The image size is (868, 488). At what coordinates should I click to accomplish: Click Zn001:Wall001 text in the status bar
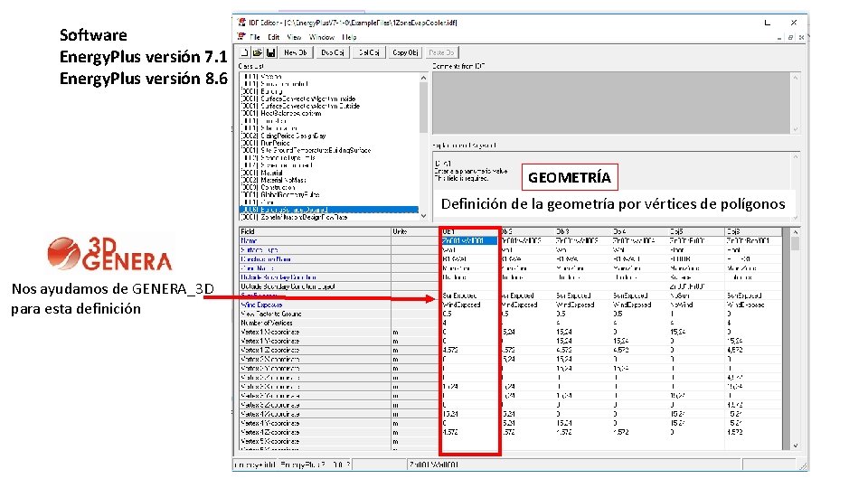pyautogui.click(x=434, y=465)
